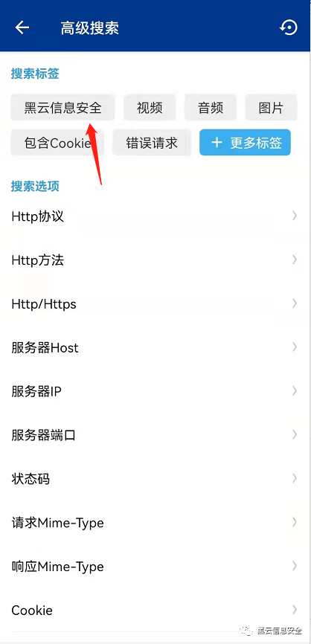Image resolution: width=311 pixels, height=644 pixels.
Task: Open the 服务器Host search option
Action: pyautogui.click(x=155, y=348)
